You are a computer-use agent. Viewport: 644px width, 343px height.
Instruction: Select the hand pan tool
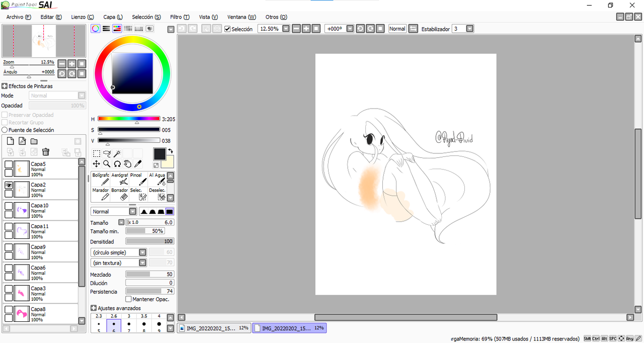click(127, 163)
